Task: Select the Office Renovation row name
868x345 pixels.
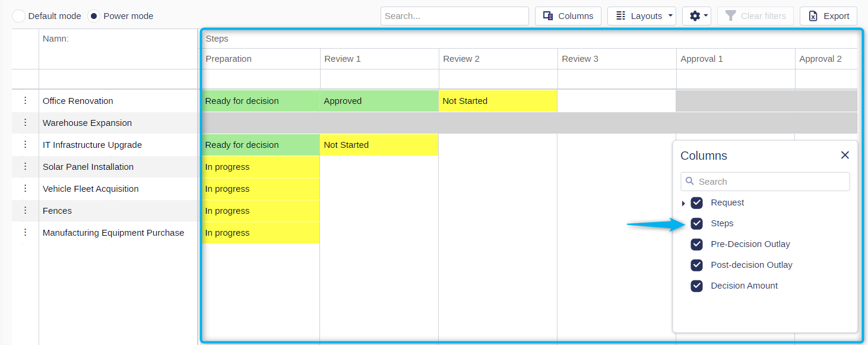Action: pyautogui.click(x=78, y=101)
